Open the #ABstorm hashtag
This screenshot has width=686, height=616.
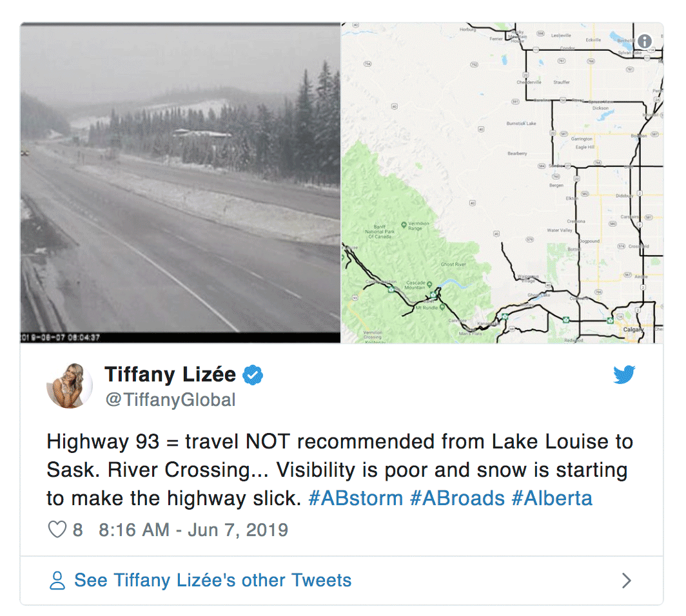click(x=356, y=498)
